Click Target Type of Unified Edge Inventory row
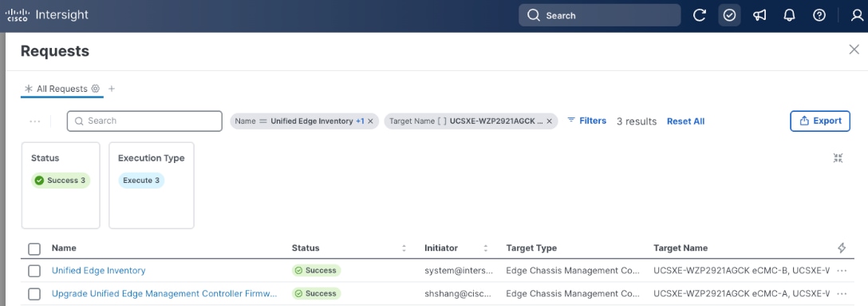This screenshot has width=868, height=306. click(x=573, y=271)
